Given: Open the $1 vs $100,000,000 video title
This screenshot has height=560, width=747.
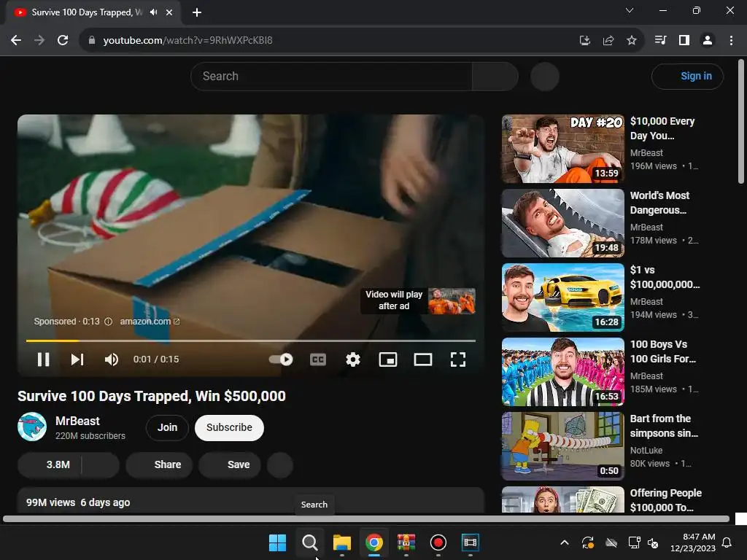Looking at the screenshot, I should (665, 277).
